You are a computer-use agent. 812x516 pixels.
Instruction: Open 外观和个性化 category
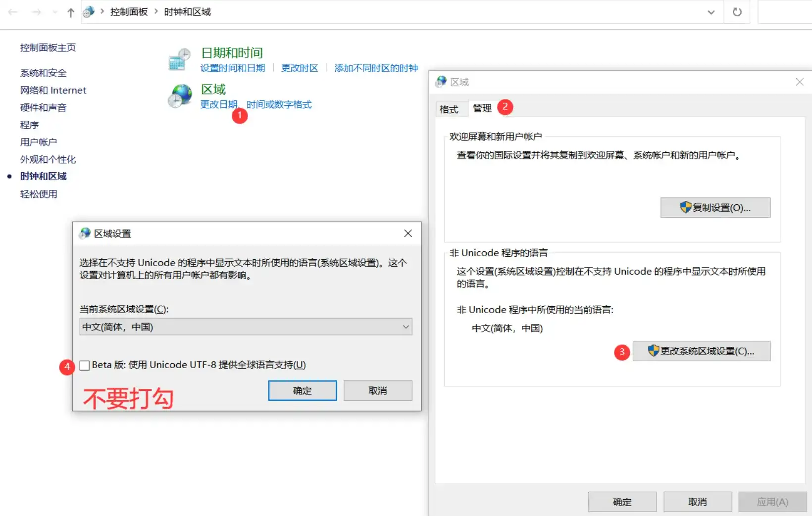click(x=48, y=159)
